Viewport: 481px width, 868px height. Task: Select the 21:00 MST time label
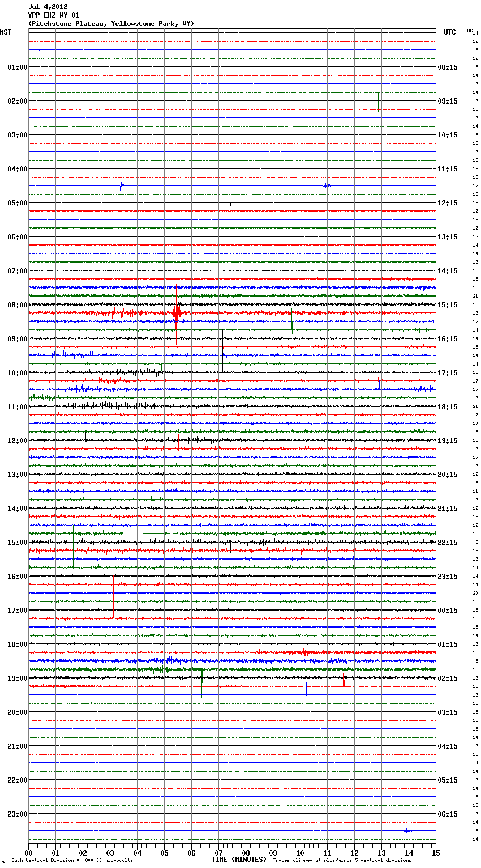(17, 746)
